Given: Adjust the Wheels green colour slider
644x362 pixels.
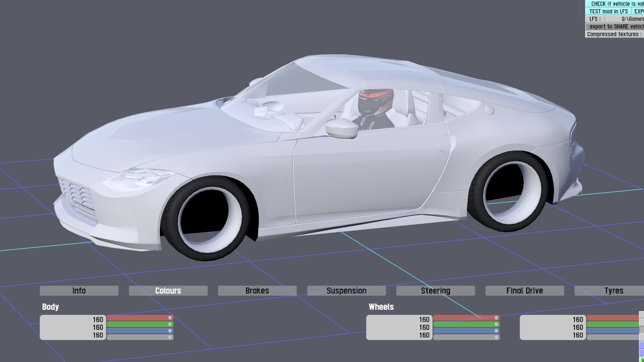Looking at the screenshot, I should click(x=466, y=324).
